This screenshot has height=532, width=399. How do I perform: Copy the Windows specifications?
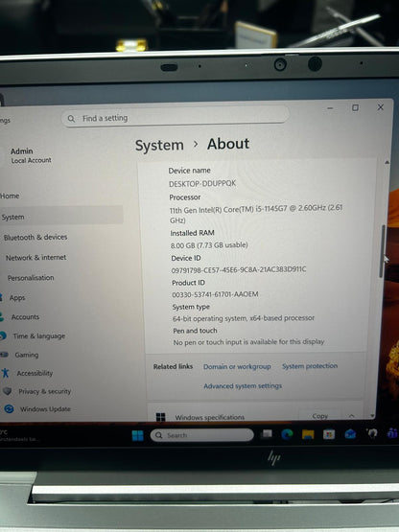[x=320, y=416]
